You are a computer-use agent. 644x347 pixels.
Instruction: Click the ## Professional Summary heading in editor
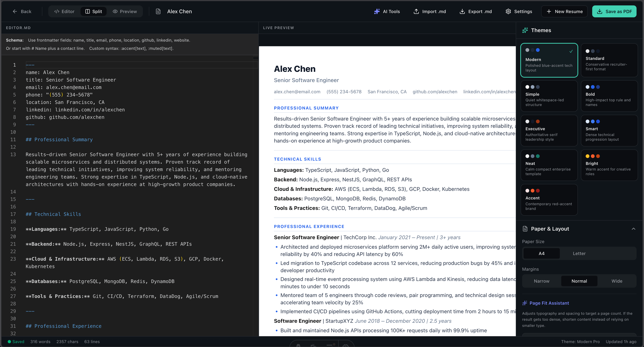59,139
